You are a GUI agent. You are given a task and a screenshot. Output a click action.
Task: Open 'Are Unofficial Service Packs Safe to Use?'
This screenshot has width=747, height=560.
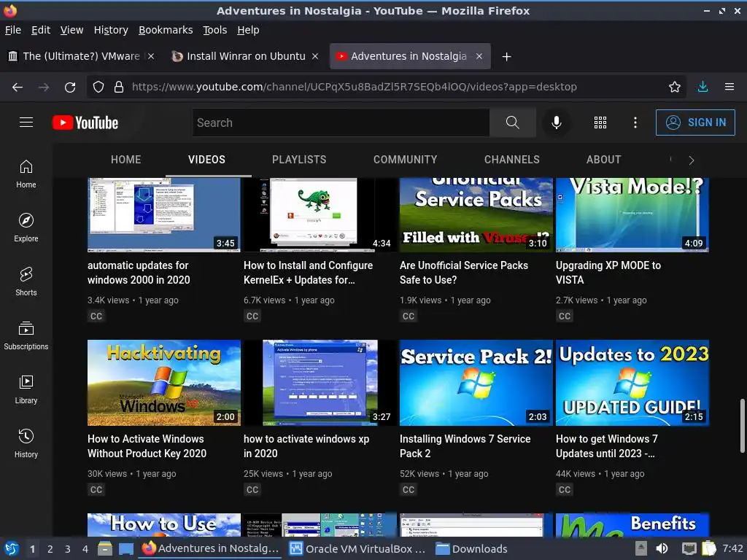463,273
